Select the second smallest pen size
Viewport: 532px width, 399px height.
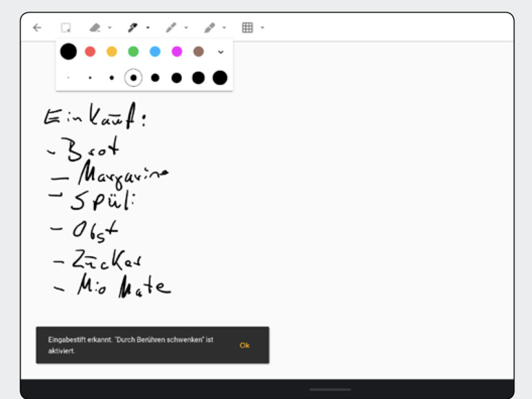pos(90,78)
